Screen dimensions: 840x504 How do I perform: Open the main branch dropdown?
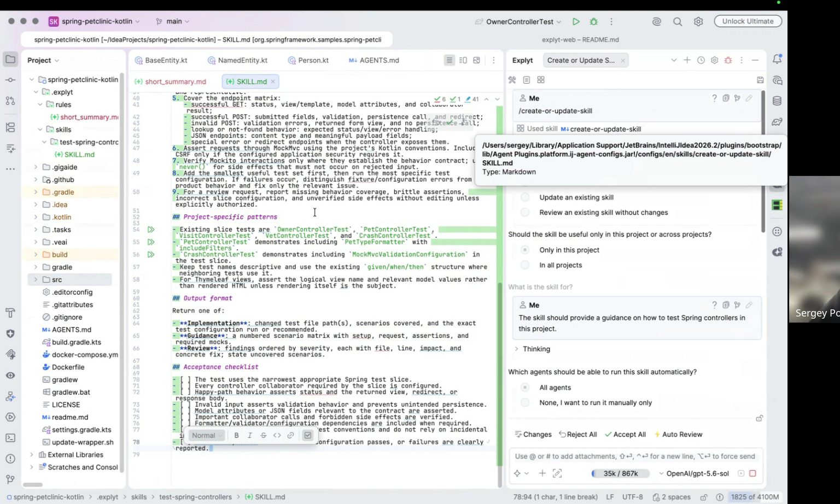click(x=173, y=21)
